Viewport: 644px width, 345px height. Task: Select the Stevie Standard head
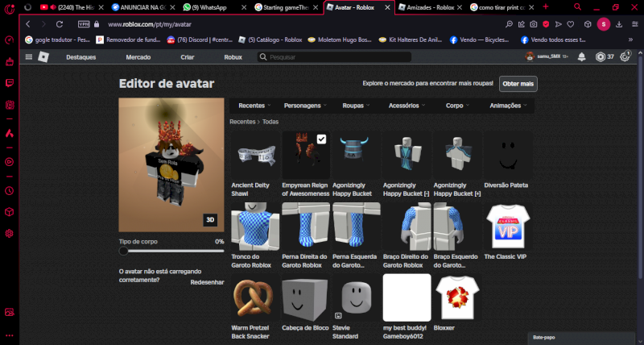pyautogui.click(x=356, y=307)
